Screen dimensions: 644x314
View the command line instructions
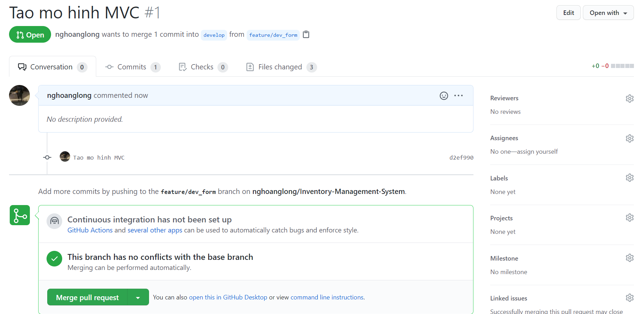(327, 297)
